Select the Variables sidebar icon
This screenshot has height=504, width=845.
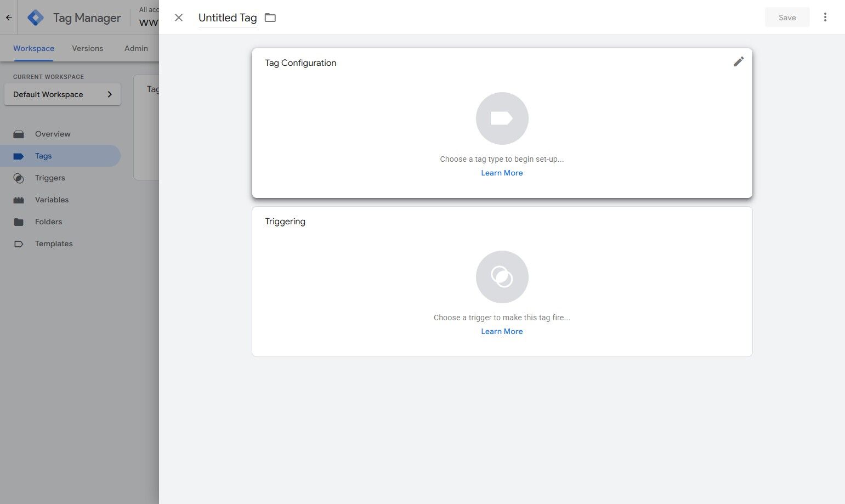tap(18, 200)
